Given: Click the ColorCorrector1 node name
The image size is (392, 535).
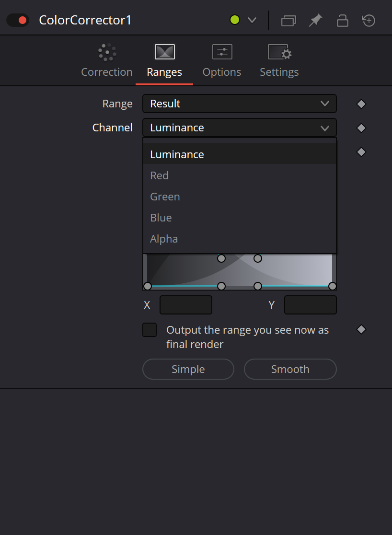Looking at the screenshot, I should 85,20.
